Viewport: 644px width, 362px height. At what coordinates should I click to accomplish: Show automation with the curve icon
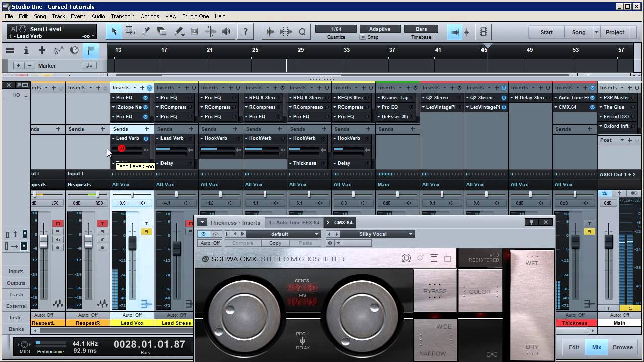tap(58, 50)
